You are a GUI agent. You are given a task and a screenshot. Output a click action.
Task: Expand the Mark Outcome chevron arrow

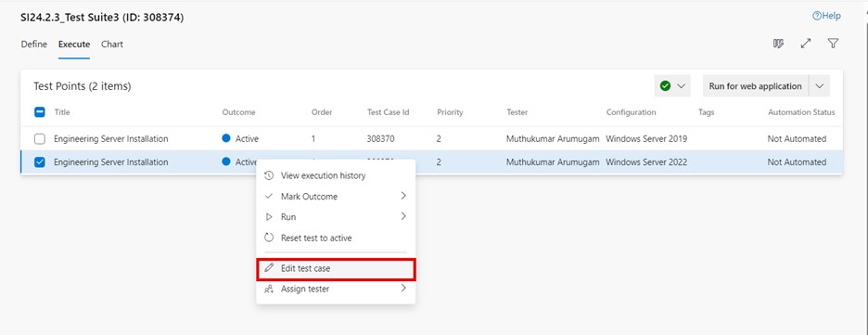point(403,196)
